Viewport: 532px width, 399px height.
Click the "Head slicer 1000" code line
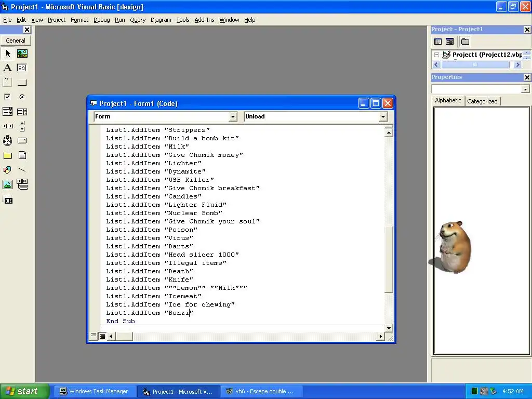pyautogui.click(x=172, y=255)
